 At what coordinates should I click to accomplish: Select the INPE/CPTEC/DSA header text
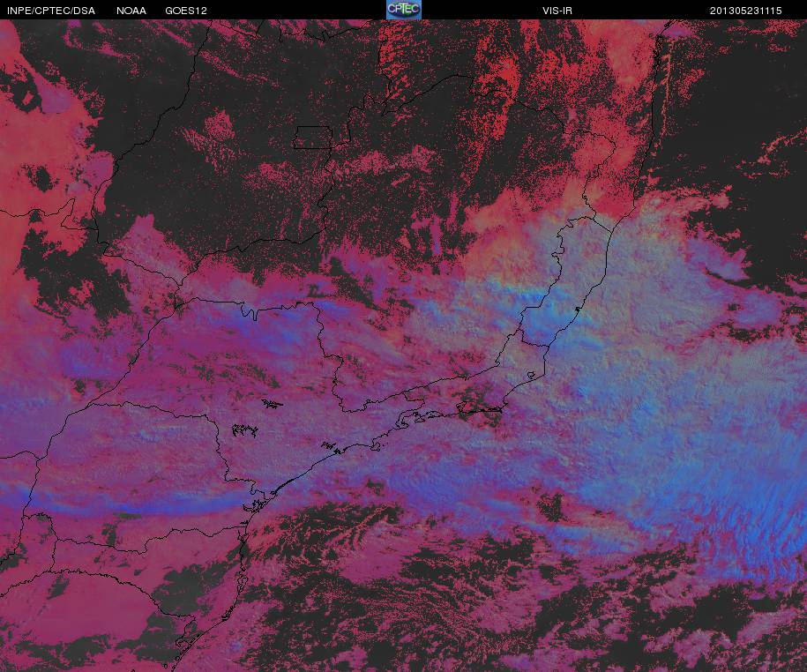click(51, 11)
